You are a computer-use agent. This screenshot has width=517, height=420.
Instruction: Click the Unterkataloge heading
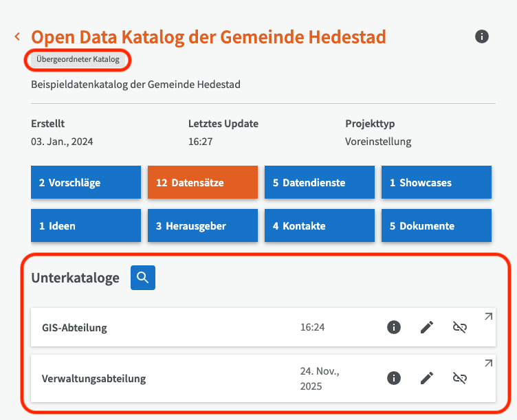pyautogui.click(x=75, y=278)
